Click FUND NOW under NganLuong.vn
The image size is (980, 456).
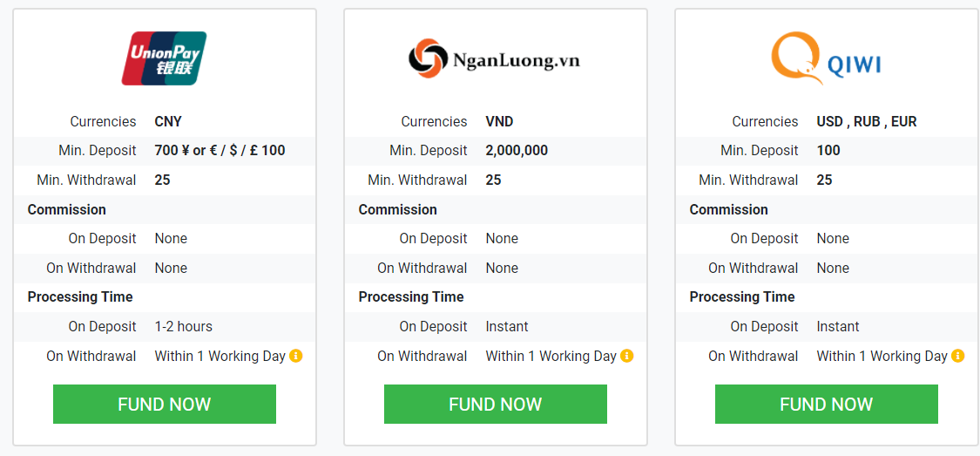[495, 404]
